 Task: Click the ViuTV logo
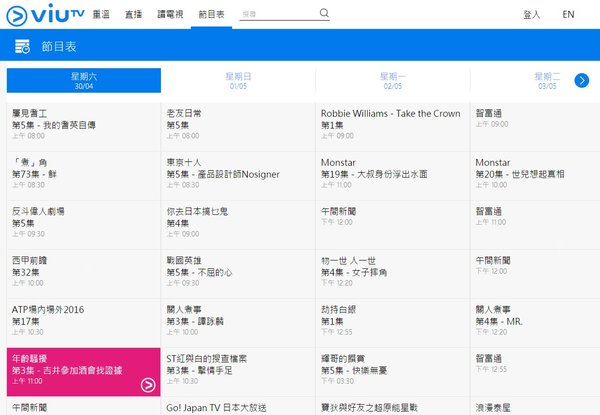[45, 15]
